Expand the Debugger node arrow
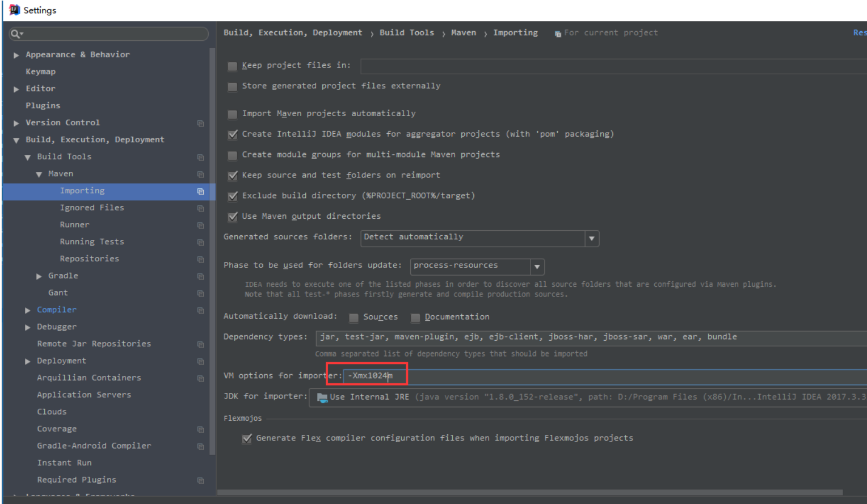This screenshot has width=867, height=504. click(28, 327)
